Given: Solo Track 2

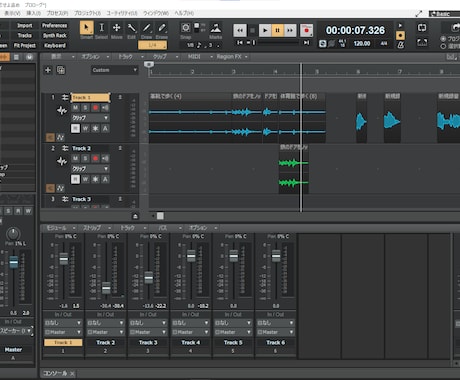Looking at the screenshot, I should point(85,158).
